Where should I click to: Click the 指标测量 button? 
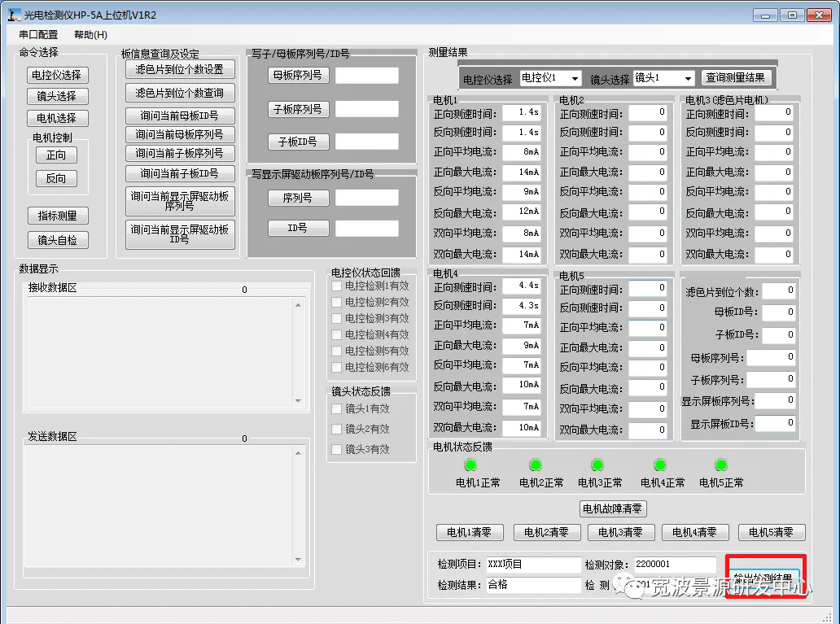[x=58, y=216]
